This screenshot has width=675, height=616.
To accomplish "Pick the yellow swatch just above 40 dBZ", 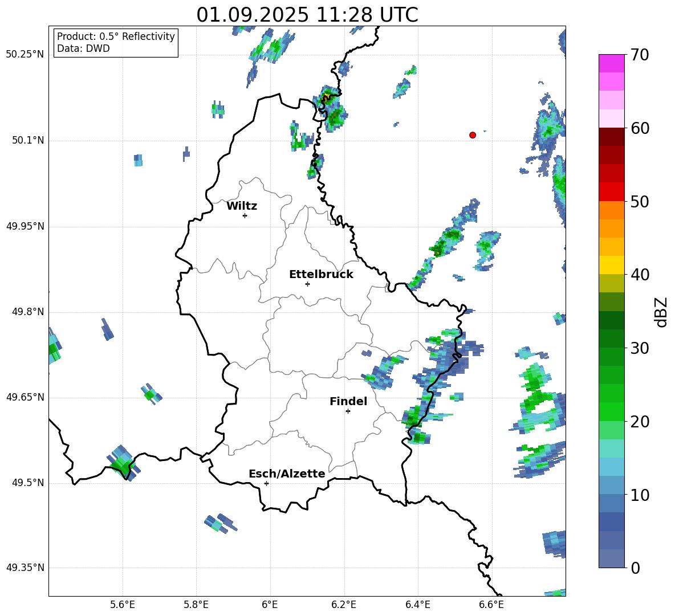I will pos(612,265).
